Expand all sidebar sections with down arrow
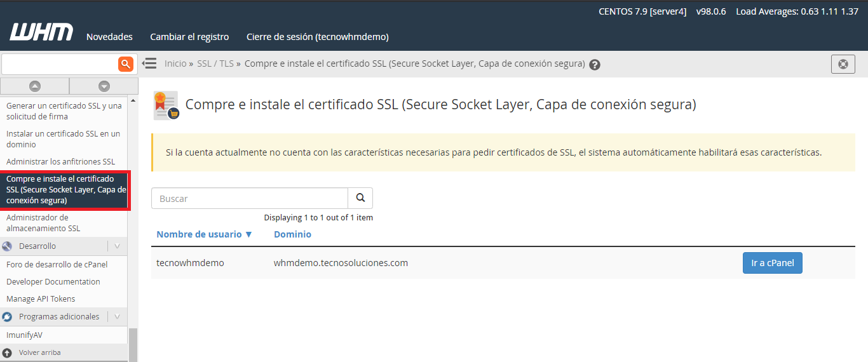Viewport: 868px width, 362px height. click(104, 86)
